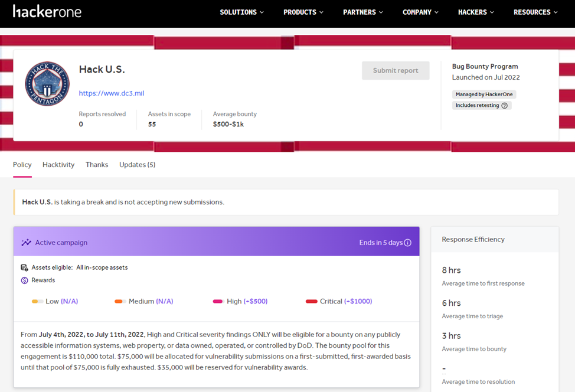Viewport: 575px width, 392px height.
Task: Click the Average time to bounty label
Action: click(x=474, y=349)
